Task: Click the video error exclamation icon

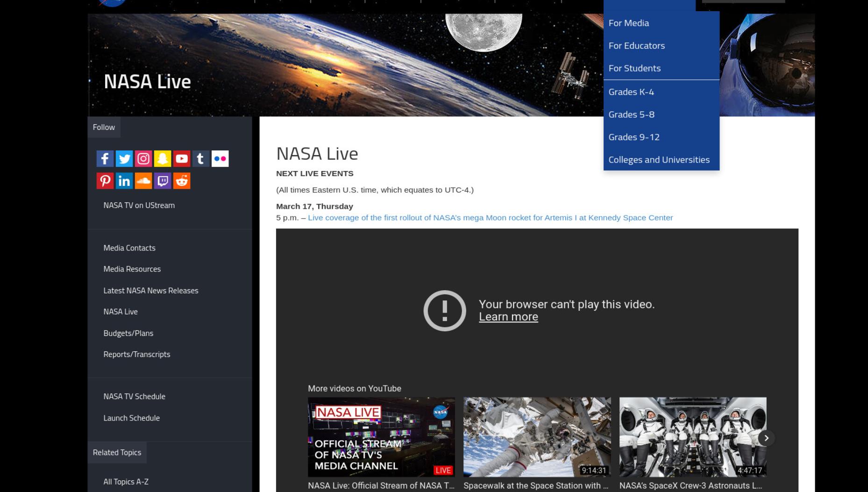Action: [x=445, y=311]
